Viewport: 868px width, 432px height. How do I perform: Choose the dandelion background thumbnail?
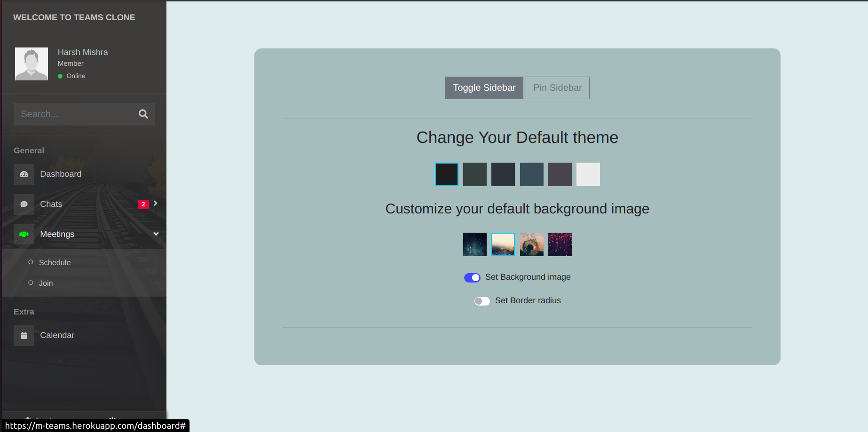click(532, 244)
